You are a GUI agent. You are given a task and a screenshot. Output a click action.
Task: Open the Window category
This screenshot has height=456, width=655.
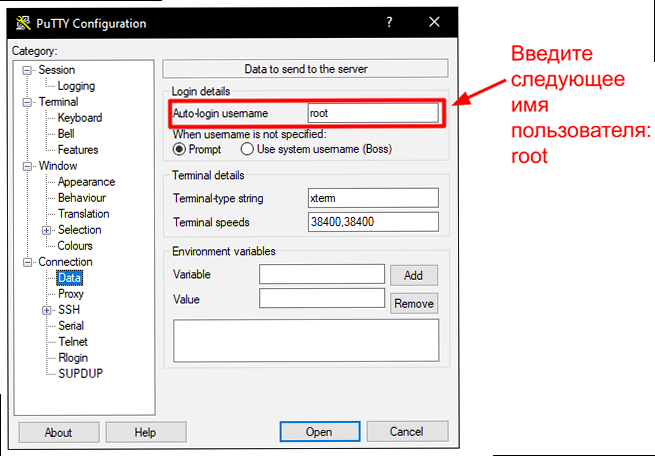pos(58,166)
